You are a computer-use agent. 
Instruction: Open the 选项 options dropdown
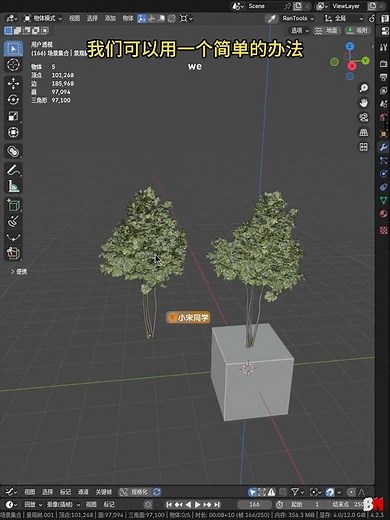coord(300,31)
